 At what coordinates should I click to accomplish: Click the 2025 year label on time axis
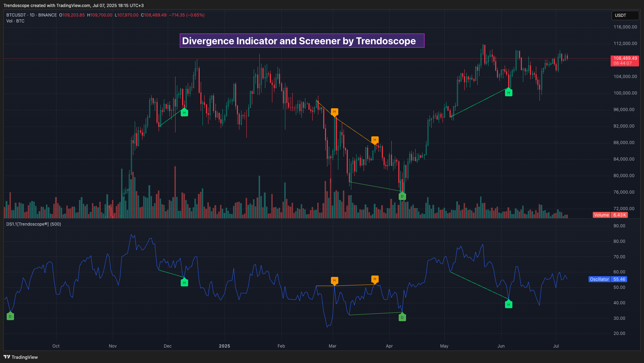tap(225, 346)
